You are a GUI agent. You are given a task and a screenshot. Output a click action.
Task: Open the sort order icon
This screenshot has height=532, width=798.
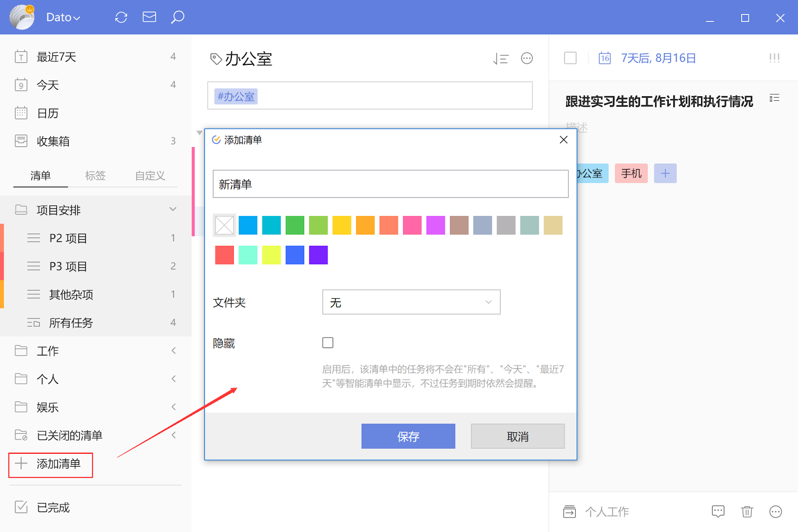500,59
